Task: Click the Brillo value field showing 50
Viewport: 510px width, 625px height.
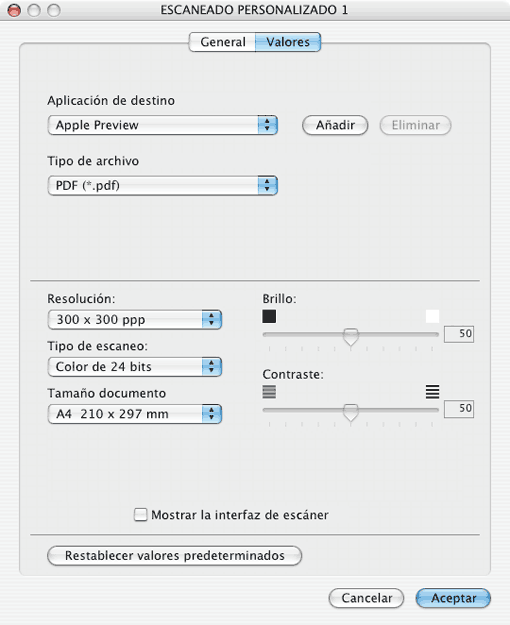Action: pyautogui.click(x=459, y=334)
